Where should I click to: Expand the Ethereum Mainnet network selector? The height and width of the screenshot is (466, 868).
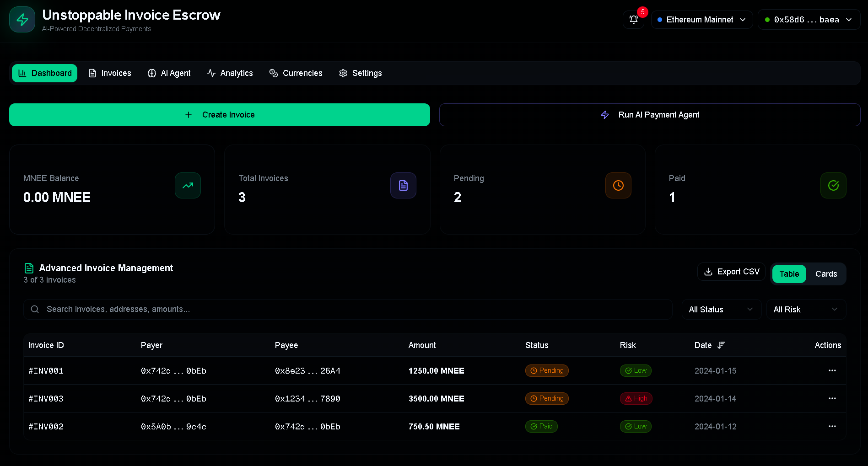[701, 20]
